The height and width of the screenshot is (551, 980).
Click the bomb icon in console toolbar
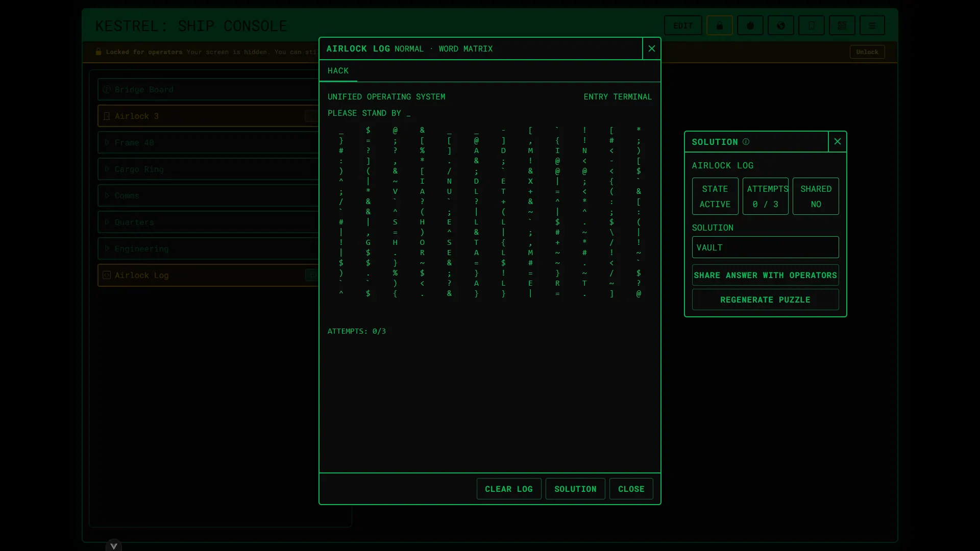(750, 26)
